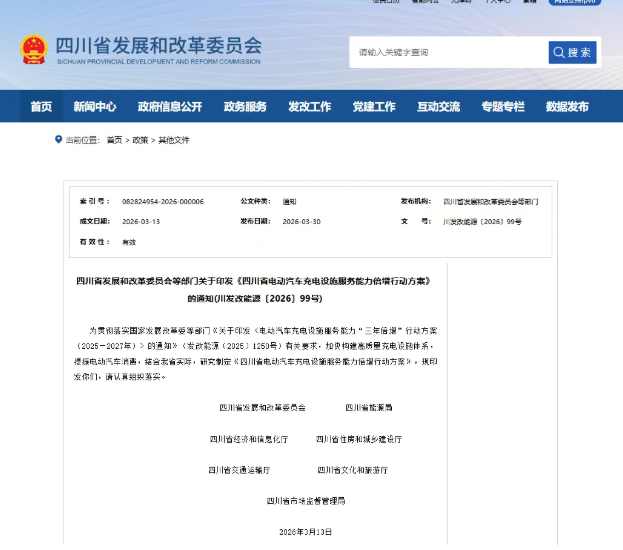This screenshot has width=623, height=550.
Task: Click the 有效性 field label
Action: [x=95, y=242]
